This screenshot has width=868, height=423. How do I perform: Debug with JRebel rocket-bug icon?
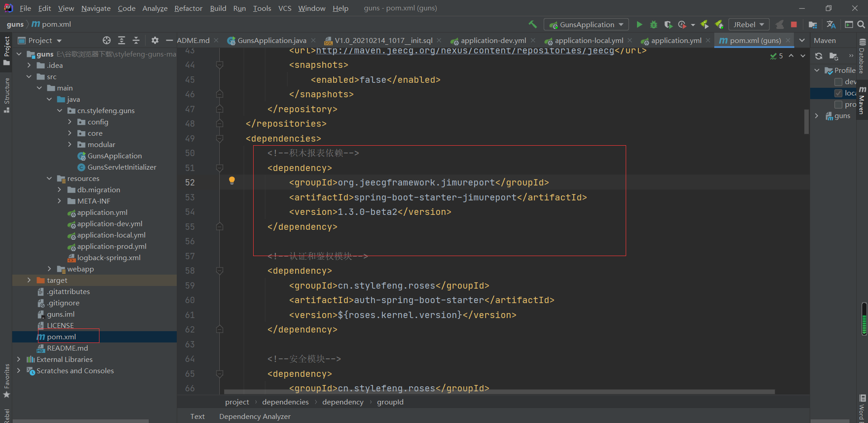(719, 24)
